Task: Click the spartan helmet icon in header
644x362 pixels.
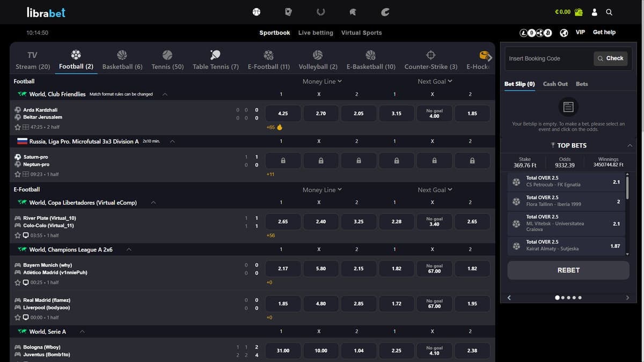Action: (x=353, y=12)
